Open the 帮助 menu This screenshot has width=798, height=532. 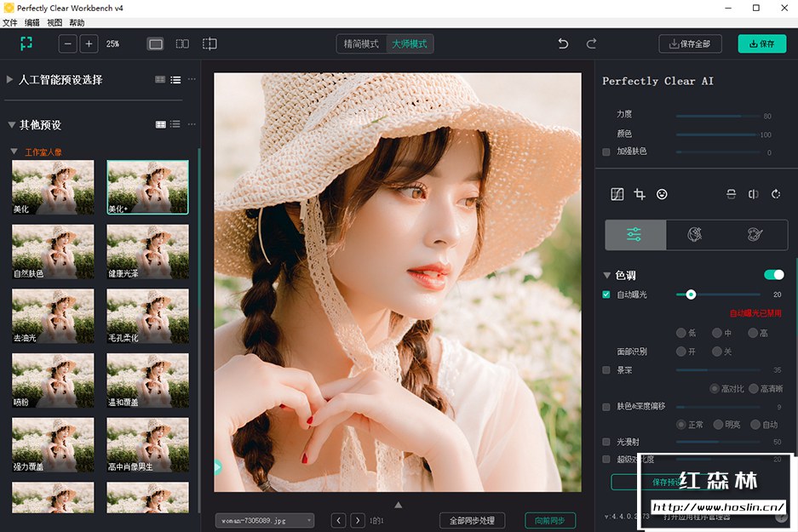pyautogui.click(x=77, y=22)
